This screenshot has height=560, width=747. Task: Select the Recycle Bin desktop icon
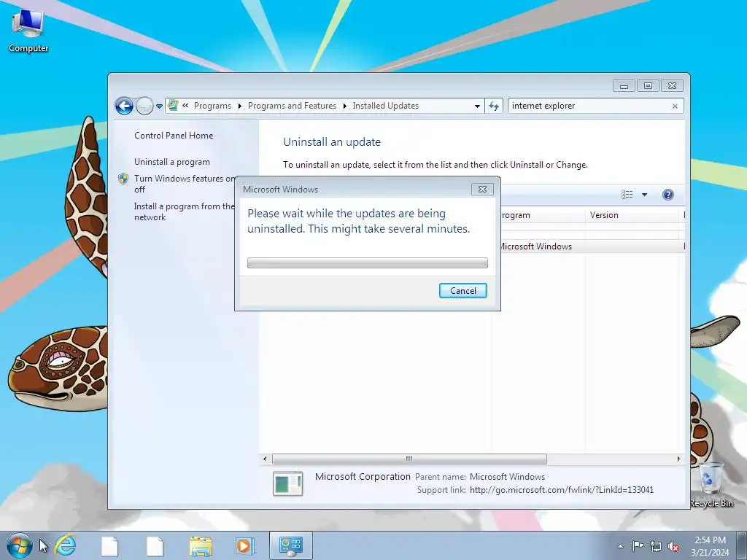(x=711, y=485)
